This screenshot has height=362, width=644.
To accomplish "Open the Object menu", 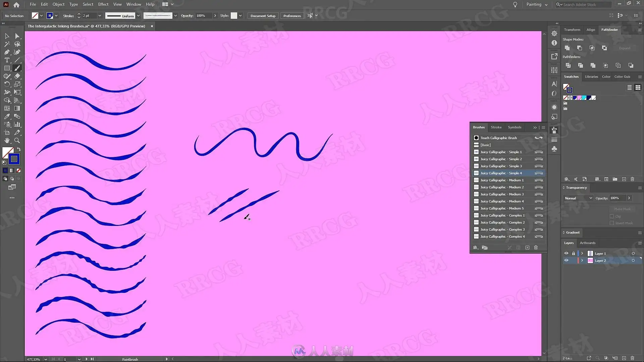I will (58, 4).
